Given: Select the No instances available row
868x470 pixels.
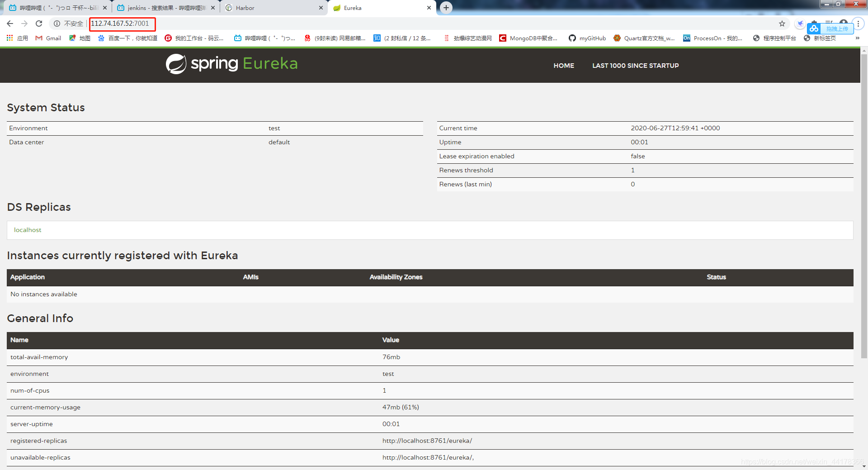Looking at the screenshot, I should coord(430,294).
